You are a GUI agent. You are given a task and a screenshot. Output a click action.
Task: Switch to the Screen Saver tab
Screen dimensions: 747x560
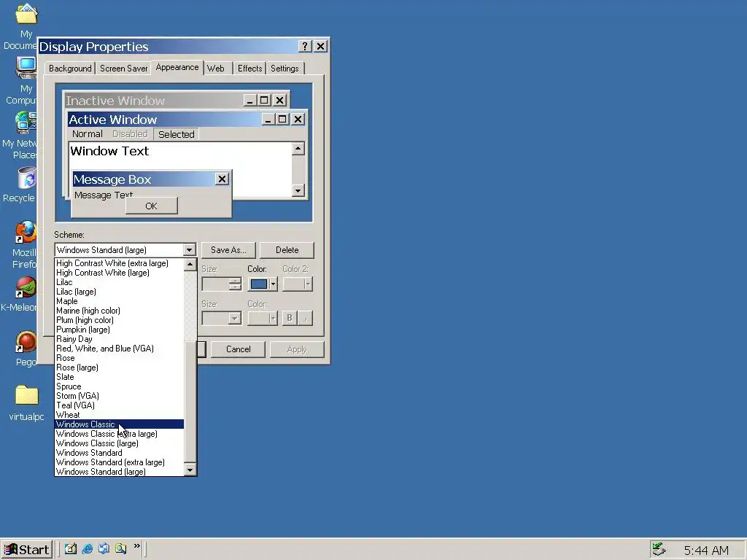124,68
